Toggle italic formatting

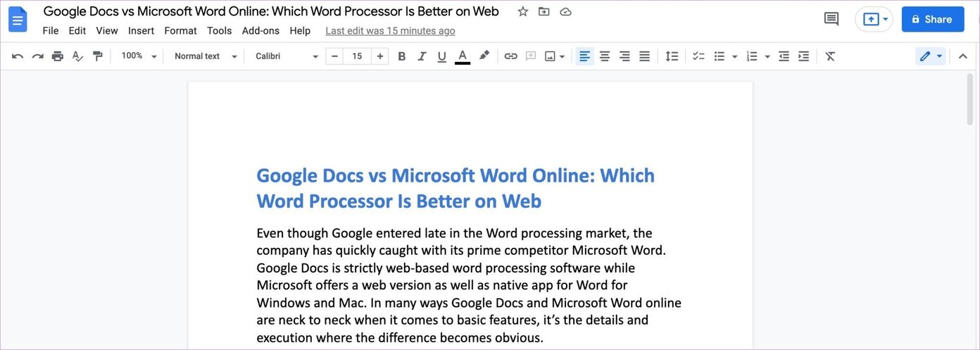click(x=422, y=56)
